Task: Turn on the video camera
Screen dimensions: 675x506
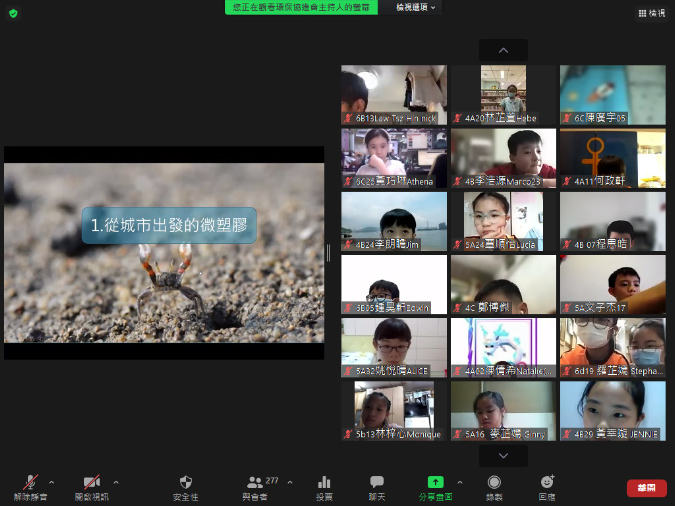Action: click(92, 485)
